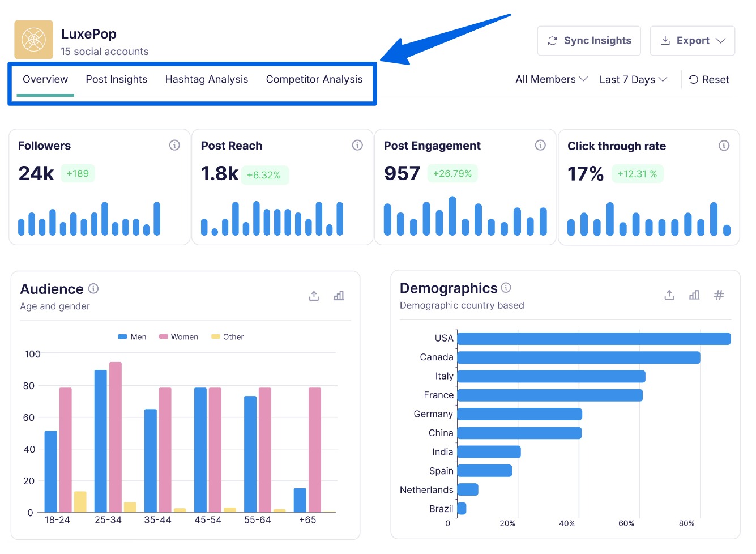
Task: Click the hashtag icon in Demographics panel
Action: coord(719,295)
